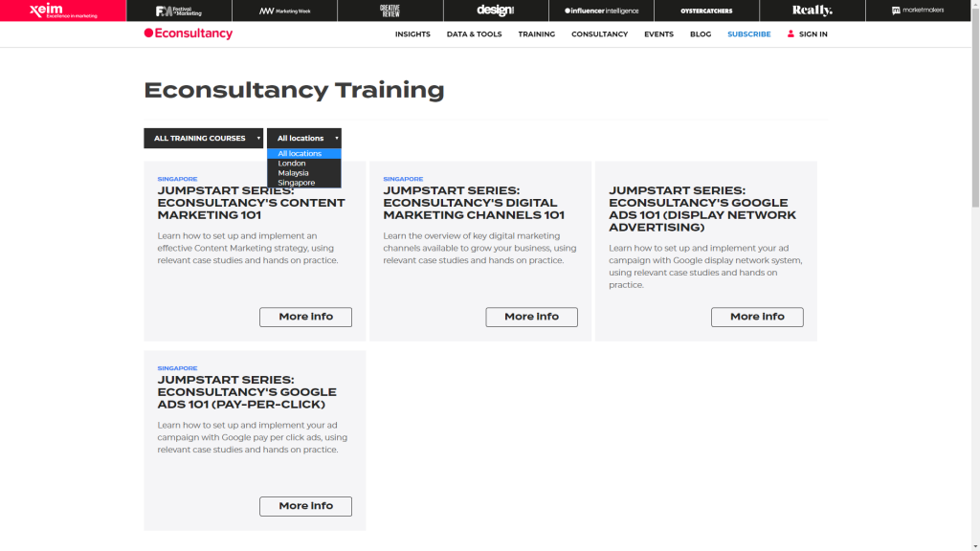Click the Pay-Per-Click course description text
Viewport: 980px width, 551px height.
pyautogui.click(x=253, y=437)
